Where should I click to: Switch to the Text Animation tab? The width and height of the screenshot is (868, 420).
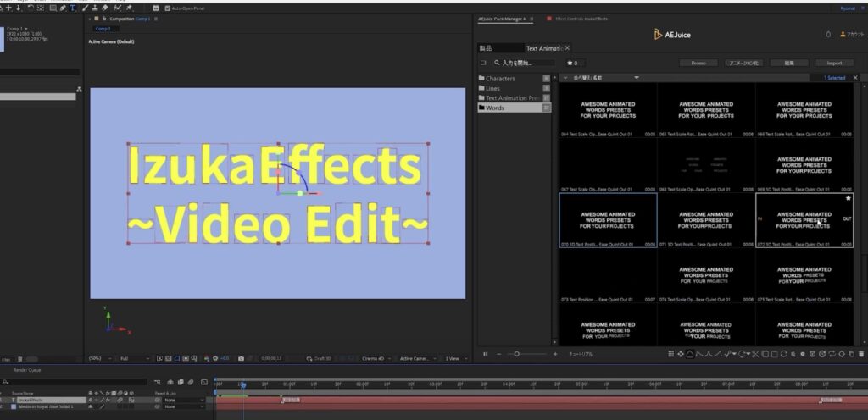point(547,48)
